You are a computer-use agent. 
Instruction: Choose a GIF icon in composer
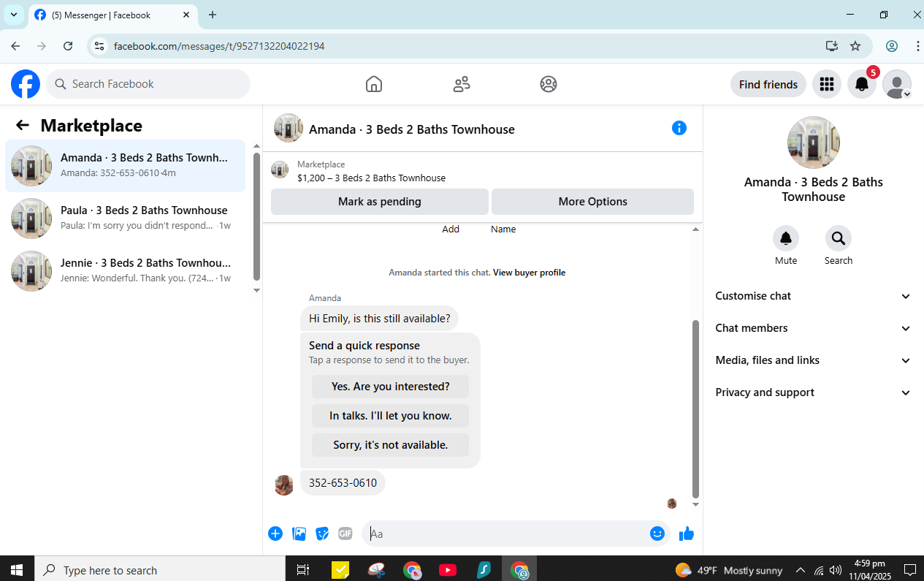pyautogui.click(x=345, y=533)
